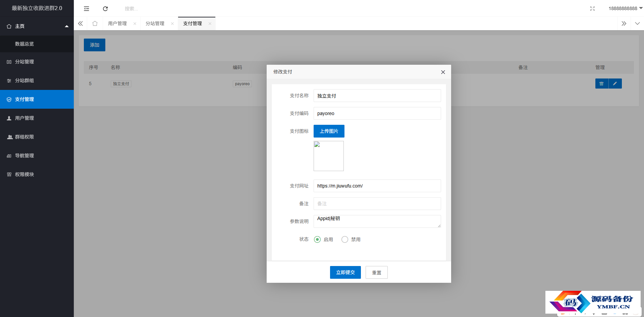Open tab operations dropdown arrow

(637, 23)
